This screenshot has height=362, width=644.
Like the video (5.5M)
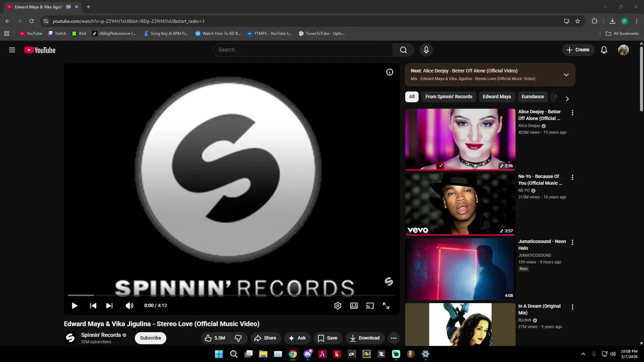215,338
